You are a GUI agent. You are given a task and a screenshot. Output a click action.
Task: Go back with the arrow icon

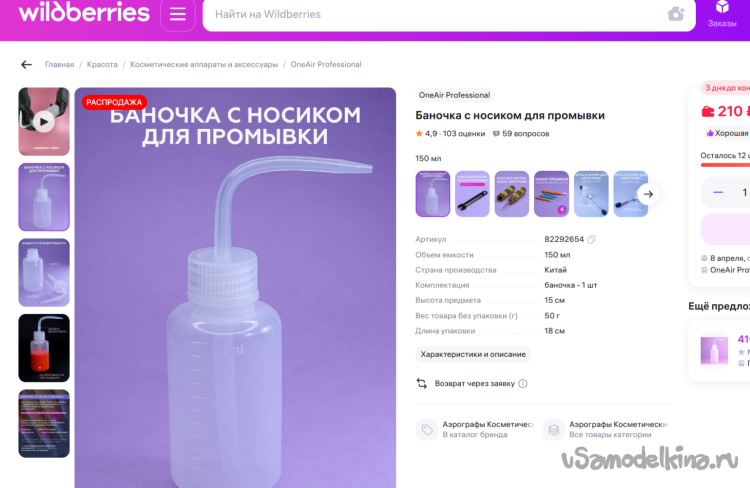point(26,65)
